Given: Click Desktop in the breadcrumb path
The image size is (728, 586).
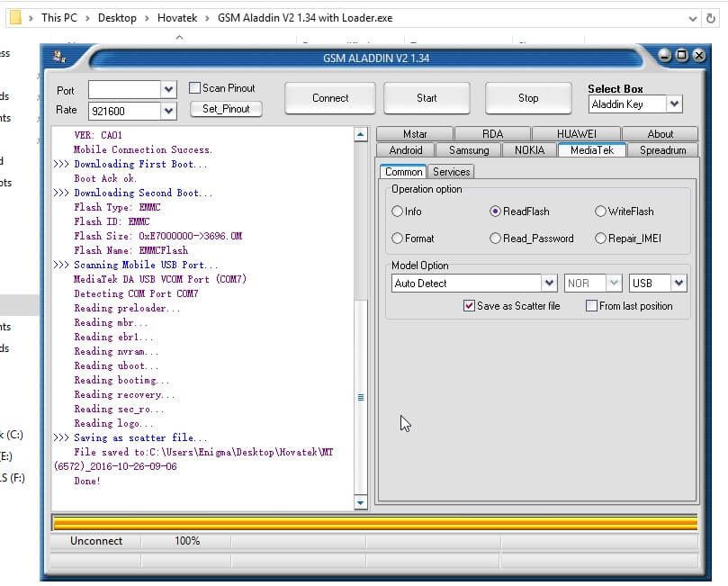Looking at the screenshot, I should point(117,18).
